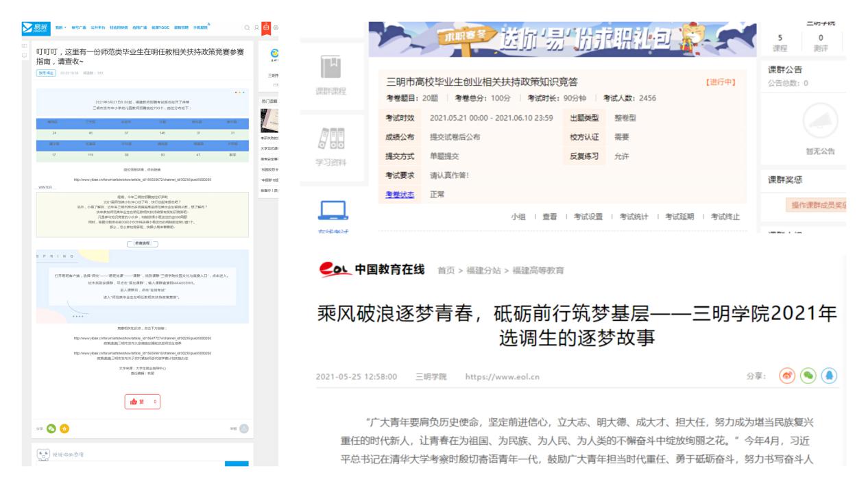Click the 考卷状态 link

click(400, 194)
